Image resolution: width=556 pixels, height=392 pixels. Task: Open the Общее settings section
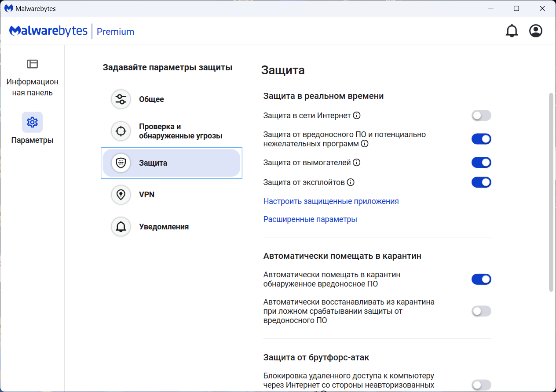[x=172, y=99]
